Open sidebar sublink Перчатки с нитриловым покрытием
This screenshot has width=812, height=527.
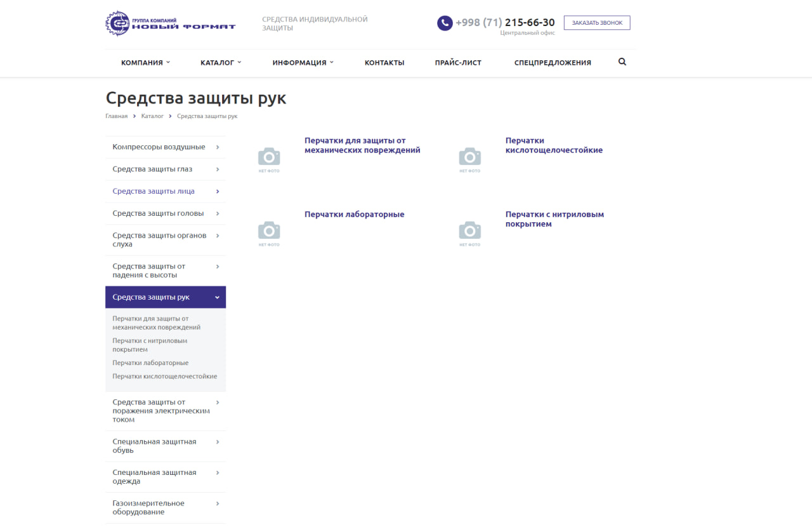(x=150, y=345)
